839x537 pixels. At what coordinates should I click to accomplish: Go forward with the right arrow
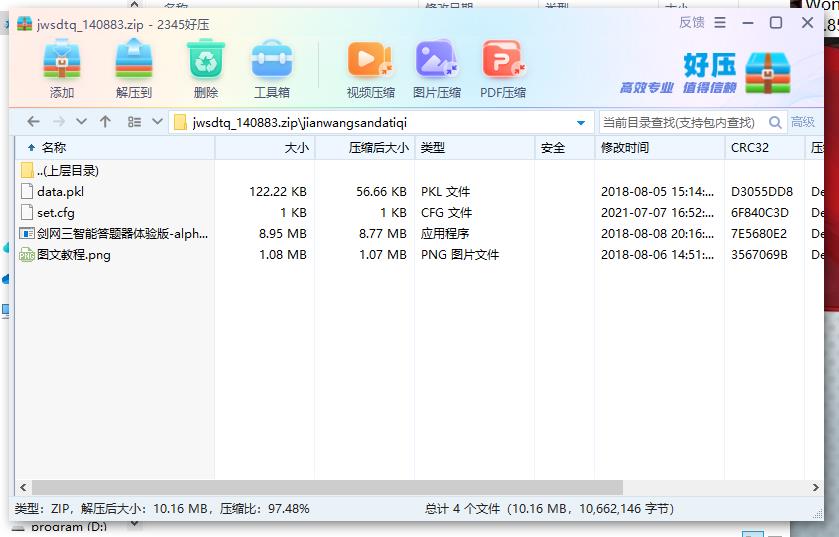[59, 122]
